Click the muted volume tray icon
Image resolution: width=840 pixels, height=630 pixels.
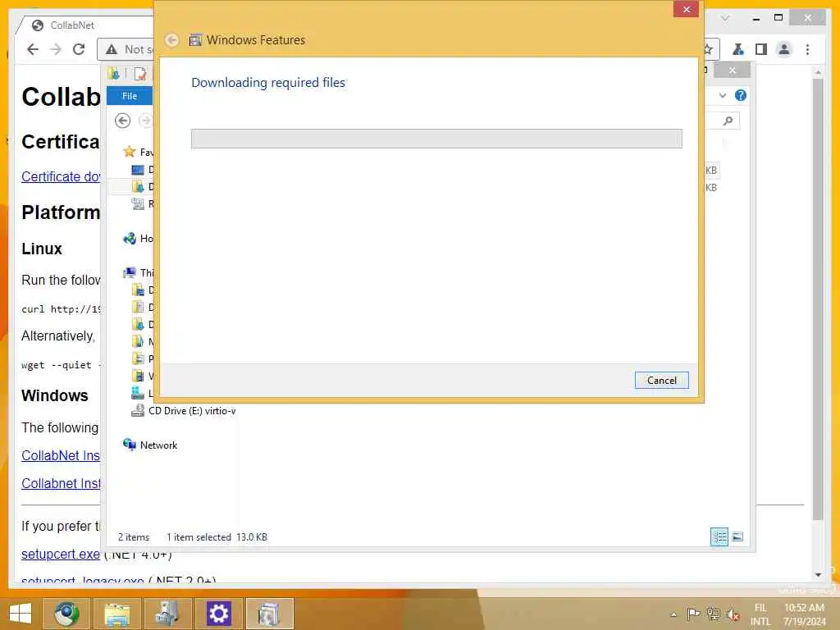733,614
